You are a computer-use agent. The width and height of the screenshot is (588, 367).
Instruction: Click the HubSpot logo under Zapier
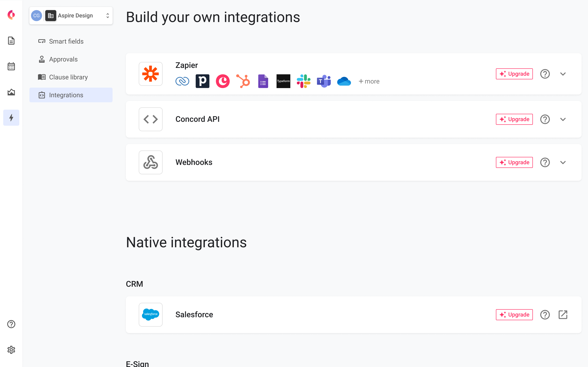pos(243,81)
